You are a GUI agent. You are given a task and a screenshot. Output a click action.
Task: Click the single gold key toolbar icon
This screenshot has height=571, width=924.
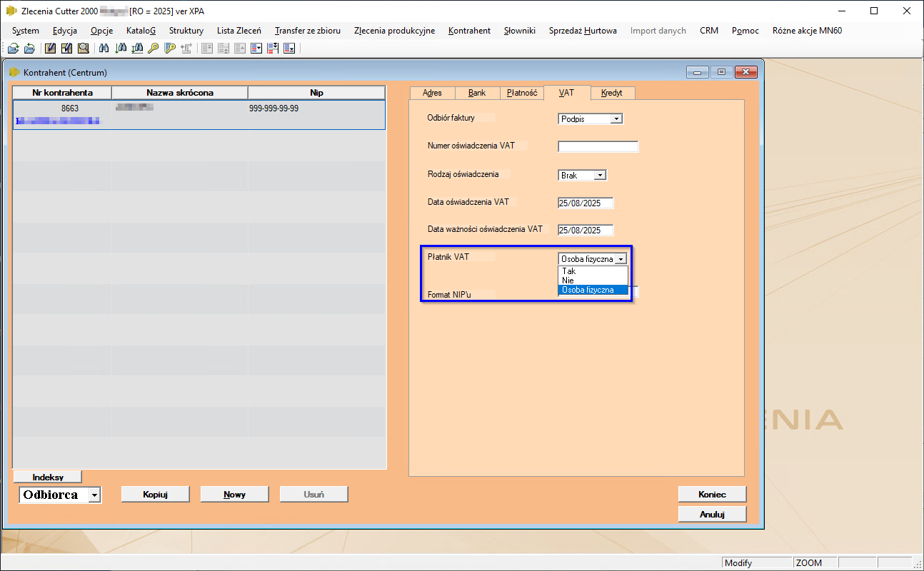[153, 49]
